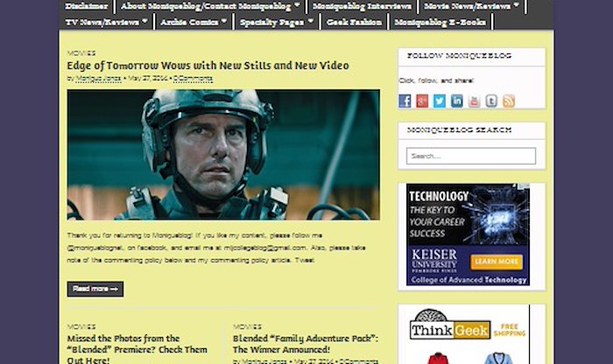Expand Archie Comics dropdown arrow

(224, 21)
